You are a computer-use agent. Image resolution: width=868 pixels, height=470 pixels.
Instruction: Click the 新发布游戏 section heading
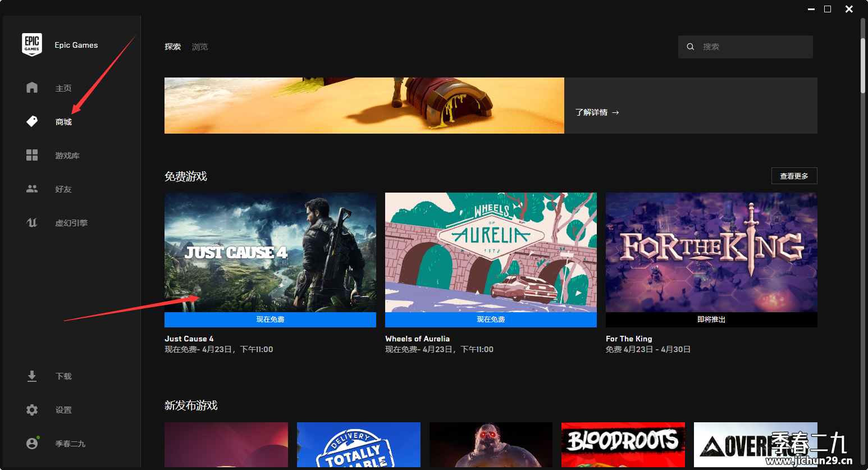tap(191, 405)
